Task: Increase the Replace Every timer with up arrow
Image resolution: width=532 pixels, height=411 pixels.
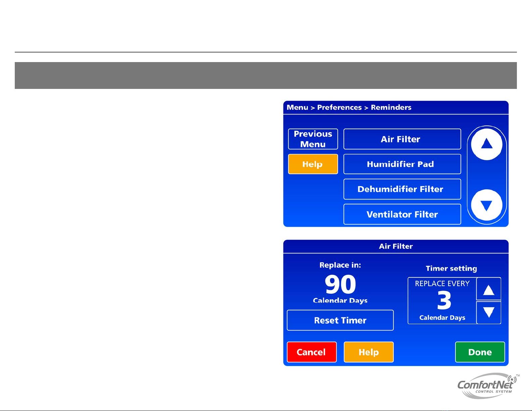Action: click(x=488, y=289)
